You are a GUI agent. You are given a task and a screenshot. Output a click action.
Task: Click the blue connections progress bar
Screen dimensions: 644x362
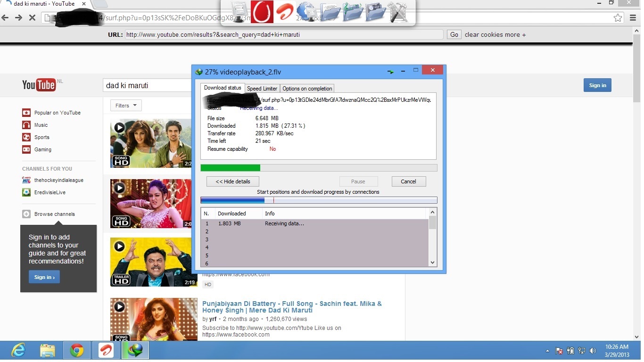click(x=319, y=200)
